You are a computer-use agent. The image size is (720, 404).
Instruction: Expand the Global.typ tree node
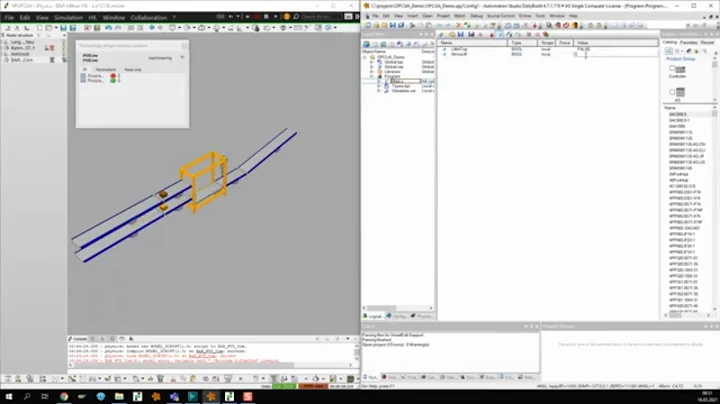(372, 62)
